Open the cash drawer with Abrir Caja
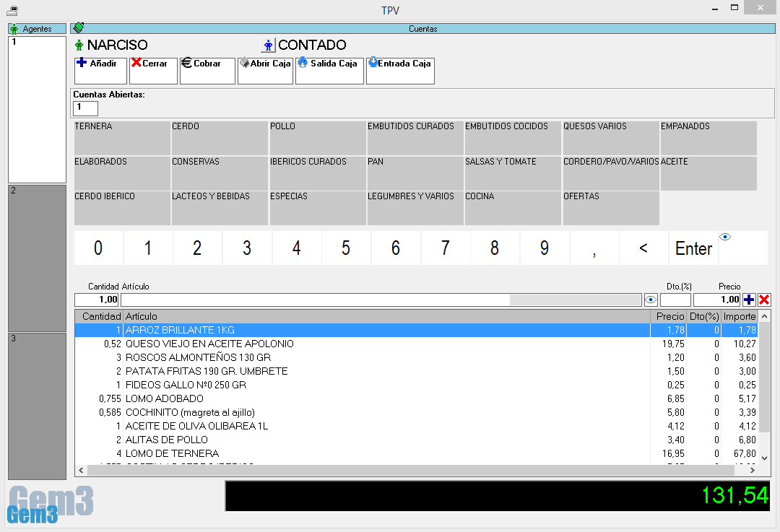This screenshot has width=780, height=532. [265, 71]
